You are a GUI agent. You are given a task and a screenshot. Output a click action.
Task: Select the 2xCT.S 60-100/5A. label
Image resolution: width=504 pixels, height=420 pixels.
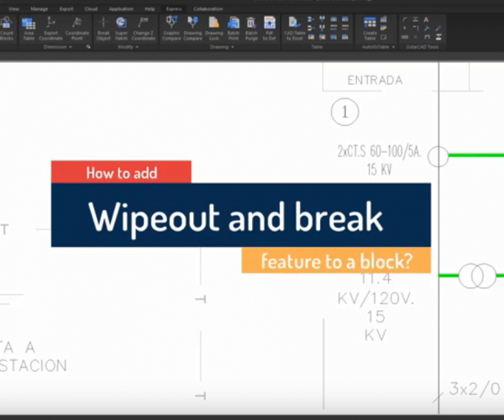click(380, 151)
